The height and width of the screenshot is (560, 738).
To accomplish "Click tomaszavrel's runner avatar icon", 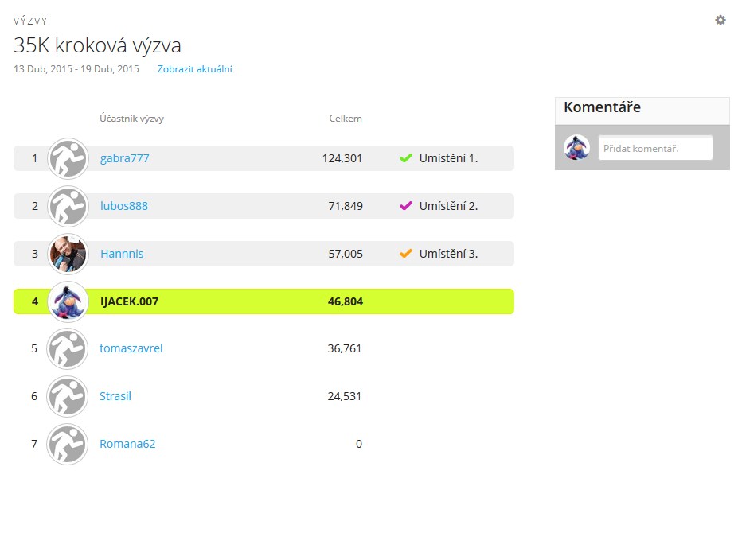I will [68, 348].
